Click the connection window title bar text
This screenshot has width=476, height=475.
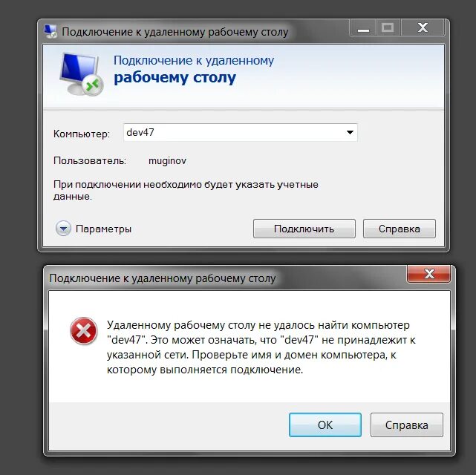coord(175,32)
